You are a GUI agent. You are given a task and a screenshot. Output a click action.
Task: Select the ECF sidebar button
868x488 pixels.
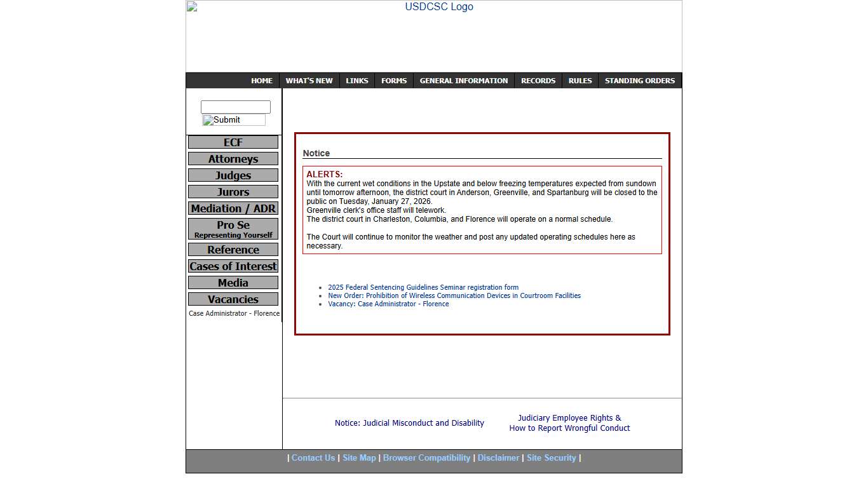(x=233, y=142)
